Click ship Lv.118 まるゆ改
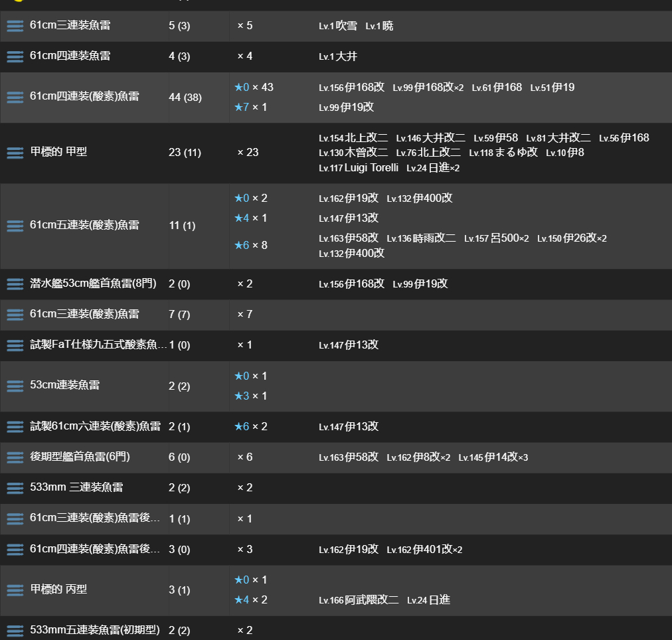Image resolution: width=672 pixels, height=640 pixels. tap(503, 153)
